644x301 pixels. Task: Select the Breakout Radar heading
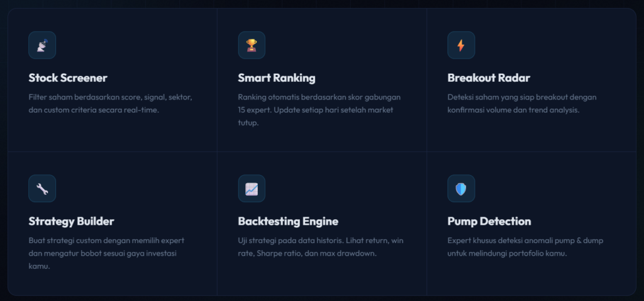(x=489, y=78)
